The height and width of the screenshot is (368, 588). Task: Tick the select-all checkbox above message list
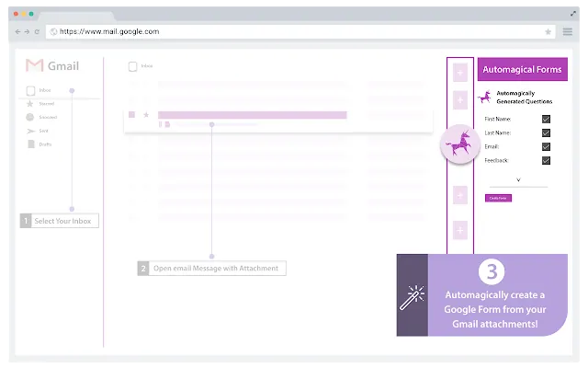132,67
